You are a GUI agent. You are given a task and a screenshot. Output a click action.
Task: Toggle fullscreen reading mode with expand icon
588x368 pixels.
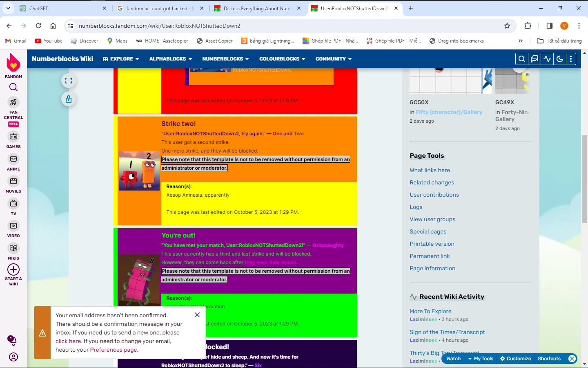coord(68,80)
